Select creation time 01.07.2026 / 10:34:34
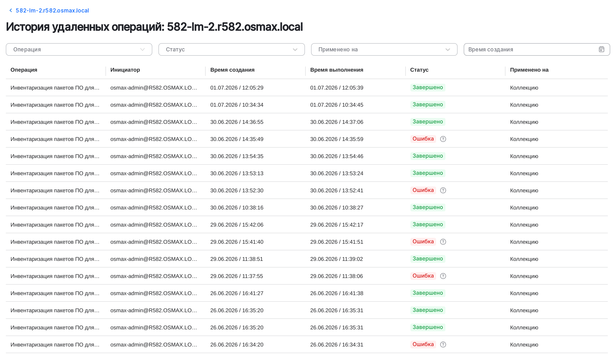The width and height of the screenshot is (616, 364). coord(237,105)
